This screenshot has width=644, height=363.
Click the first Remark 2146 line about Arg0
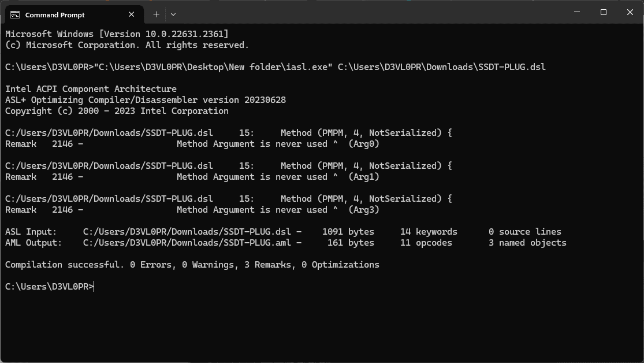point(191,143)
